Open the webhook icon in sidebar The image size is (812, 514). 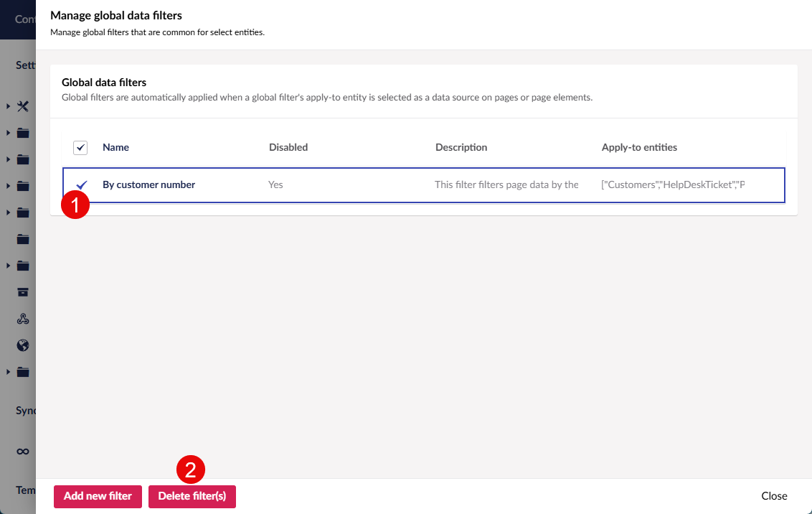[23, 319]
